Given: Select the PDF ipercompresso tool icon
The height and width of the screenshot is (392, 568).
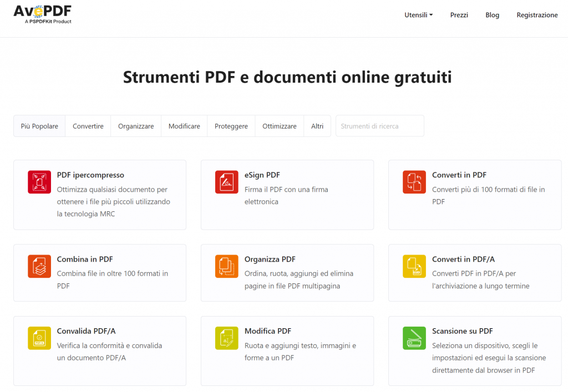Looking at the screenshot, I should coord(38,182).
